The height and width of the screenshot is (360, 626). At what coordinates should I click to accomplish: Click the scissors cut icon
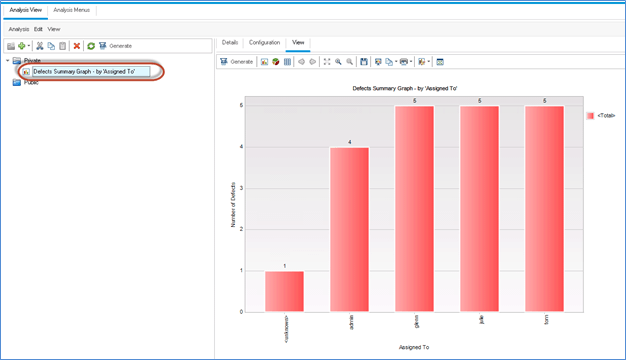pyautogui.click(x=40, y=46)
